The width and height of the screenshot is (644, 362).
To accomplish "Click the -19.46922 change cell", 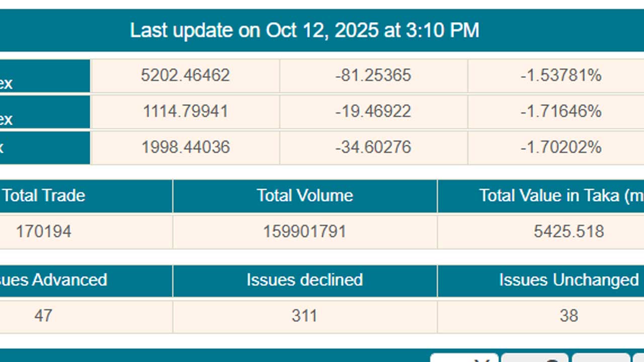I will [x=373, y=111].
